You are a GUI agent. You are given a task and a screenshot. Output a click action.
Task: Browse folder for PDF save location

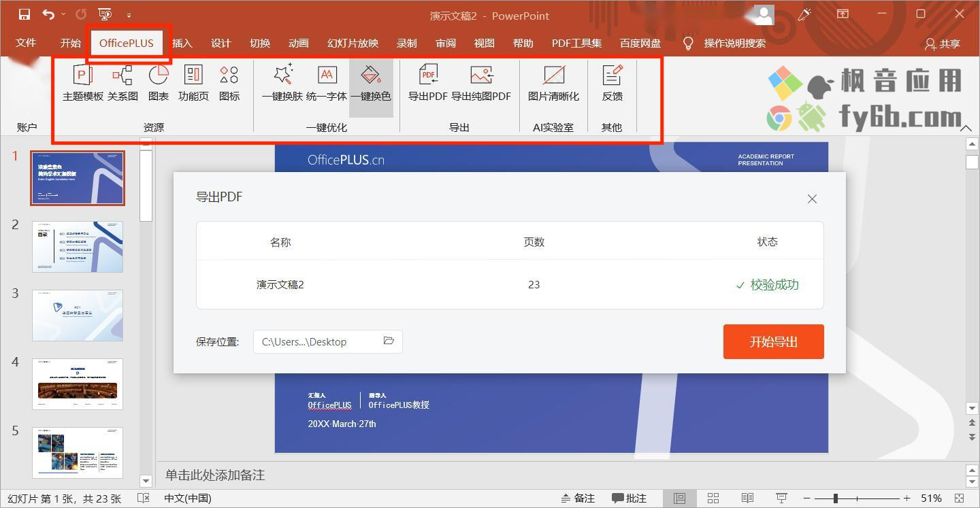point(389,341)
